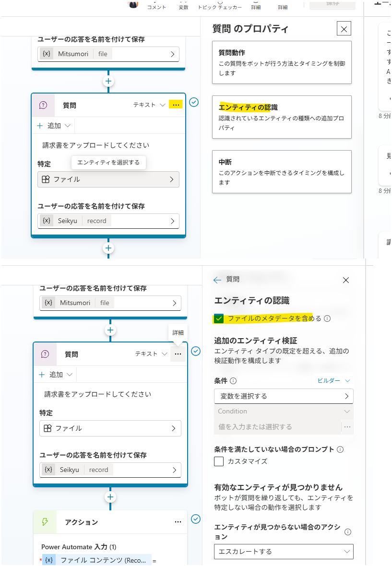Add node between Mitsumori and 質問 beside エンティティの認識 pane
The image size is (392, 566).
click(x=110, y=330)
